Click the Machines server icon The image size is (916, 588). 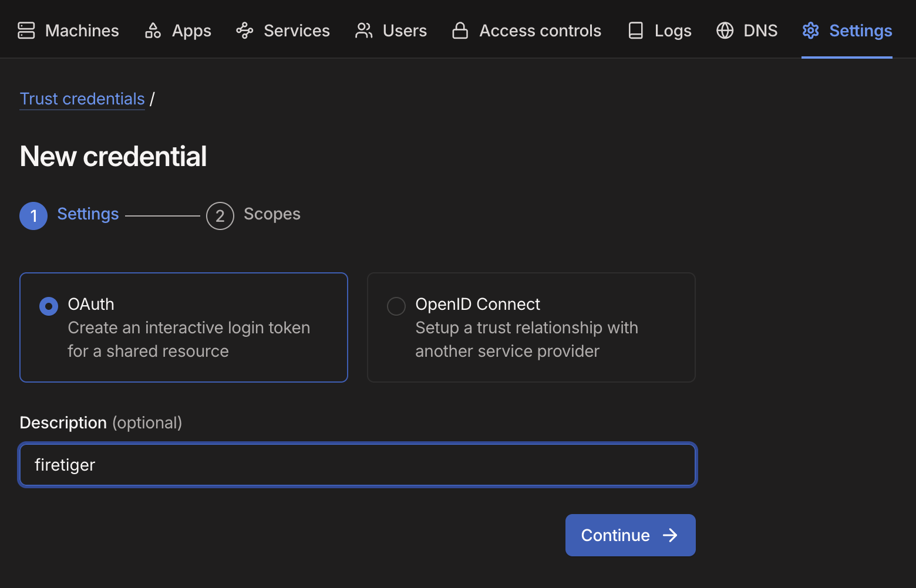tap(26, 31)
